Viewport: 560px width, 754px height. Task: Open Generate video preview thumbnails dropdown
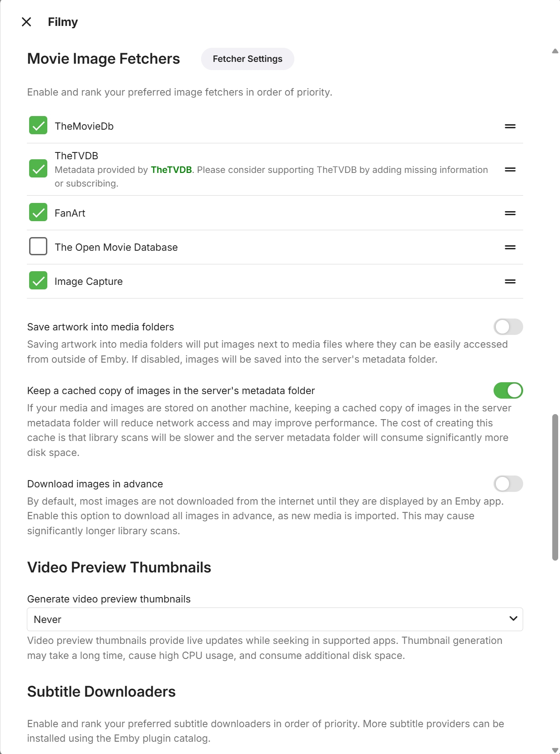tap(275, 619)
